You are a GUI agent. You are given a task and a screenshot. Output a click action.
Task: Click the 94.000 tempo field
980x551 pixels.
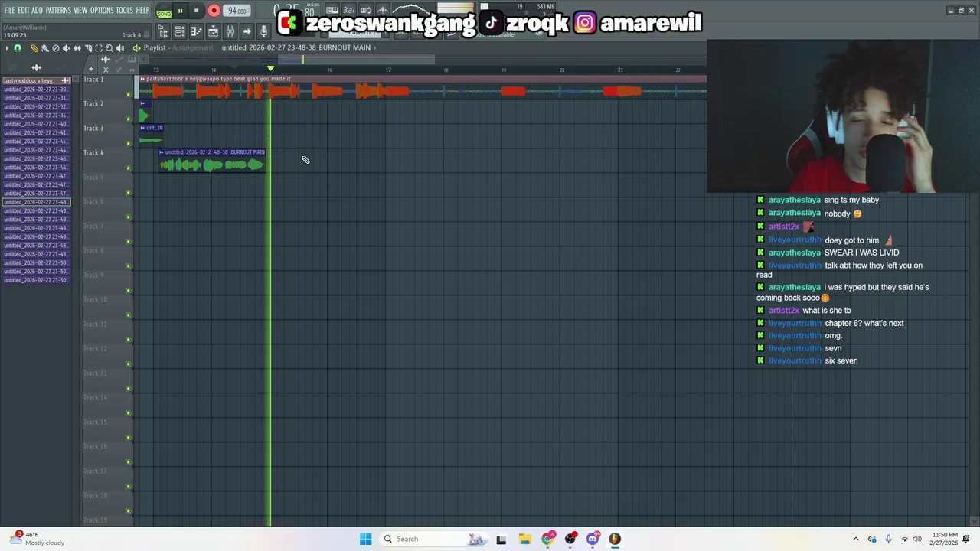(237, 11)
